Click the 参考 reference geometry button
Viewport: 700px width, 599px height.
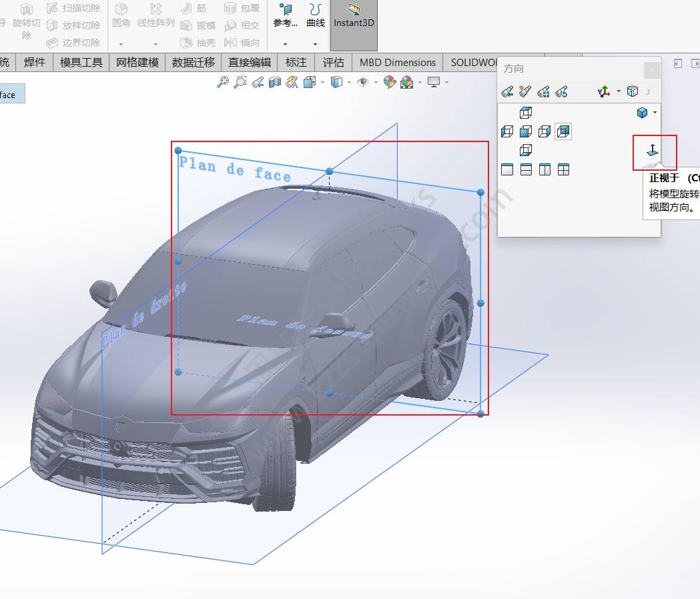pos(285,15)
